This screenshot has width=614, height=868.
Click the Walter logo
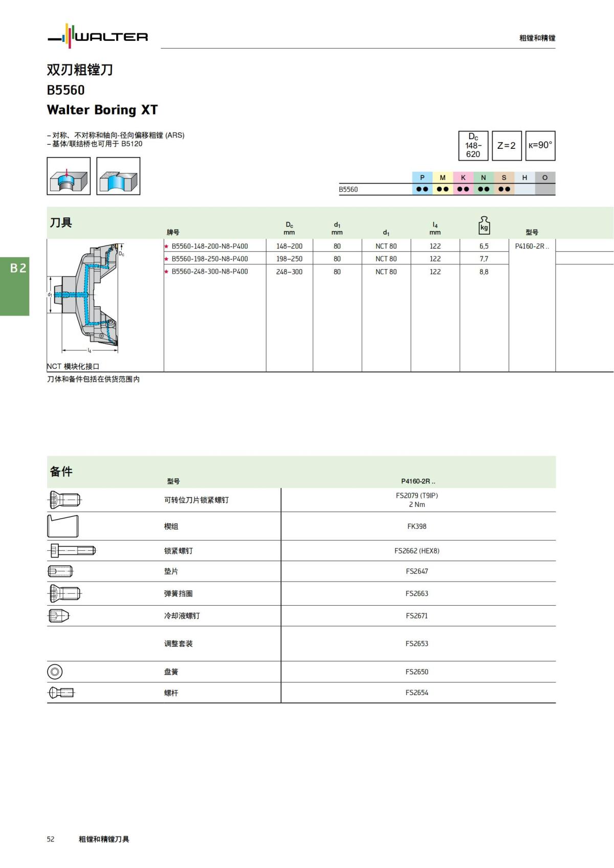click(98, 36)
